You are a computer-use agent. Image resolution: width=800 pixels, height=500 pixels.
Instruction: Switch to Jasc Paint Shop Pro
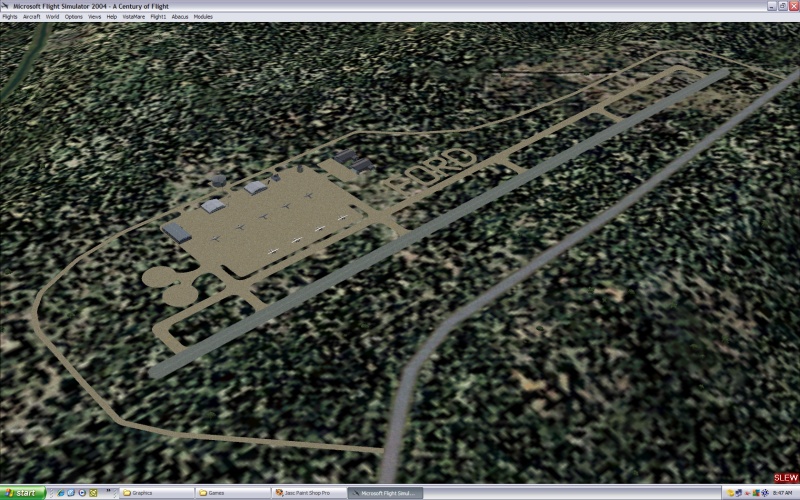(x=308, y=493)
